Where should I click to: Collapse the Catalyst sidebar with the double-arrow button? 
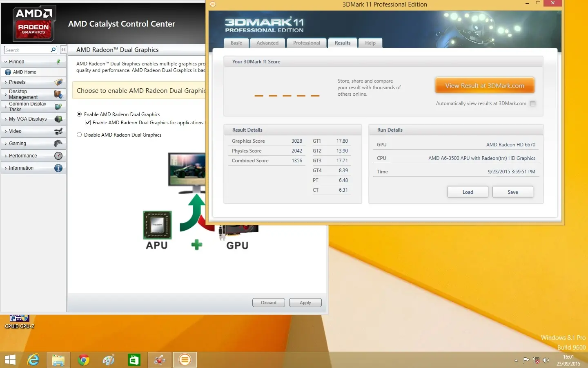click(x=63, y=49)
